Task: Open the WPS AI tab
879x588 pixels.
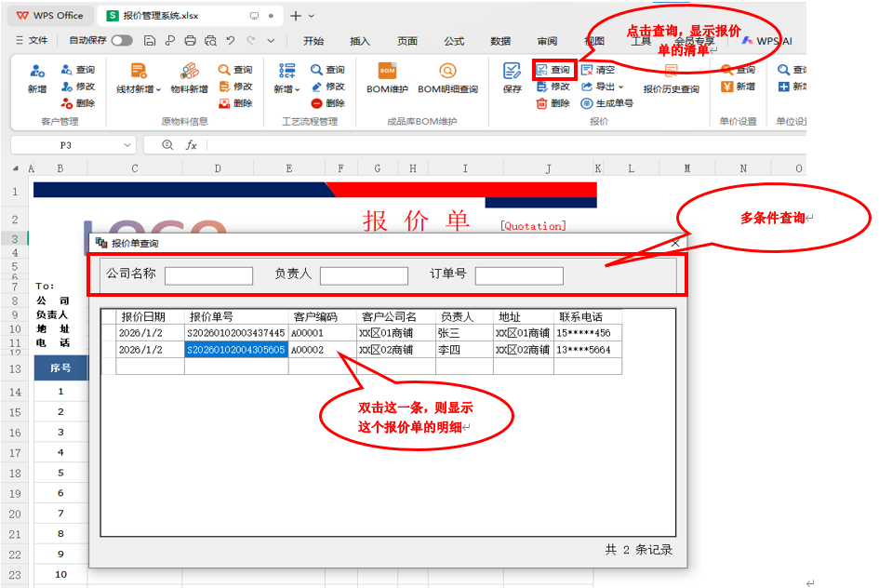Action: coord(766,41)
